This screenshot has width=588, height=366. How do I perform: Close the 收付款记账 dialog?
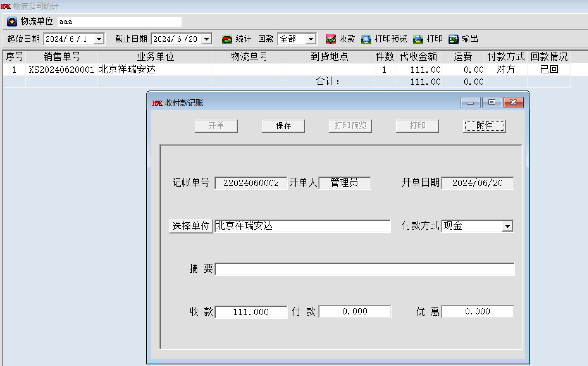coord(513,102)
